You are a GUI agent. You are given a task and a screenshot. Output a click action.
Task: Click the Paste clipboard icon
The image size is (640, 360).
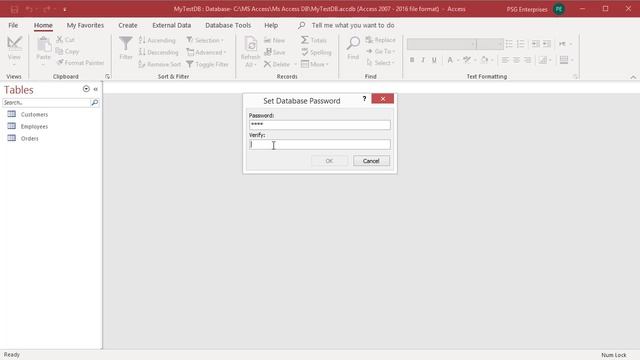click(43, 44)
